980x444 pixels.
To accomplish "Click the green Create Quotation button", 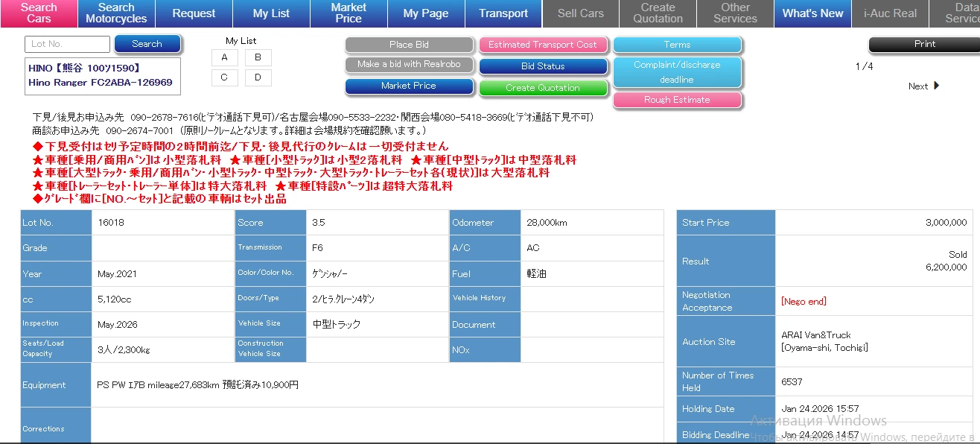I will 543,88.
